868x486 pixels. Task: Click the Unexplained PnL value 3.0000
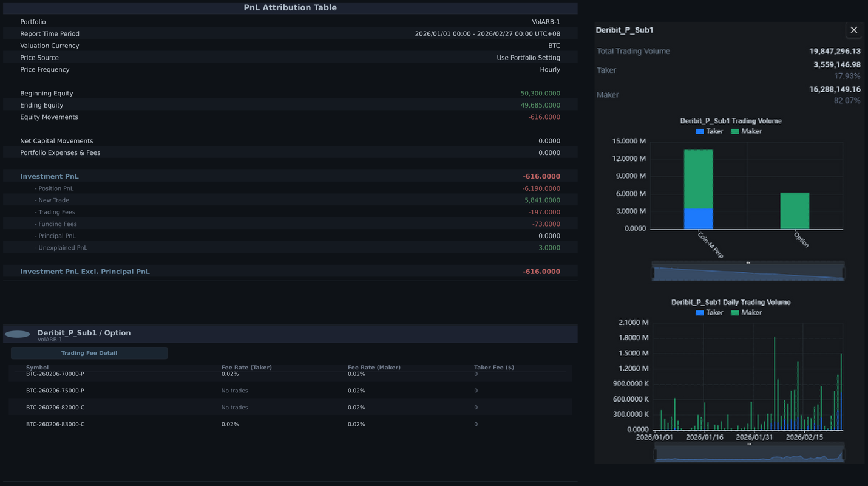pyautogui.click(x=549, y=248)
